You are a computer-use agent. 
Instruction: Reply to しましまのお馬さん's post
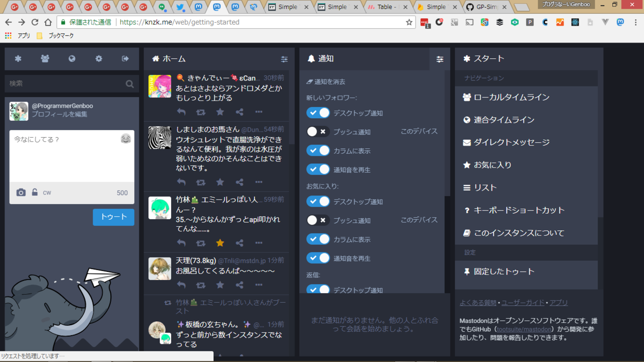(x=182, y=182)
